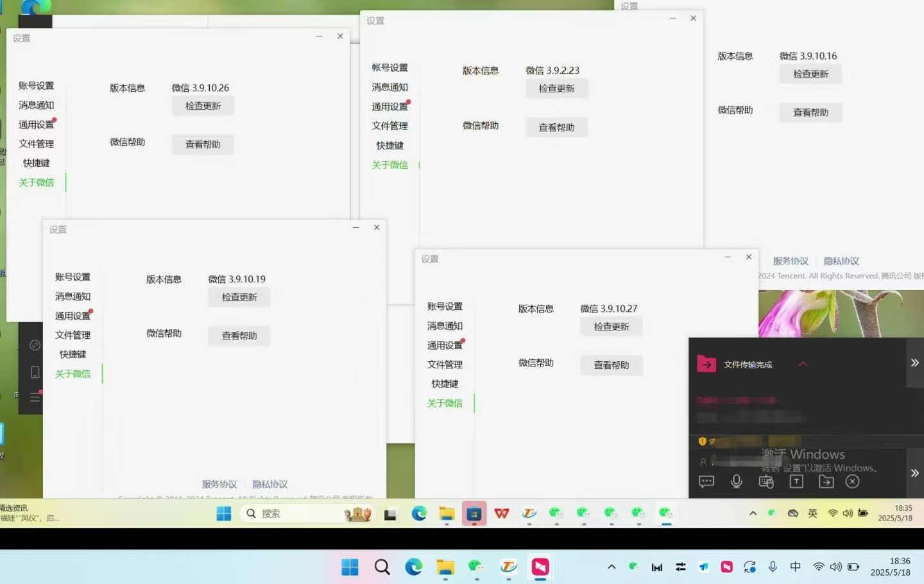The image size is (924, 584).
Task: Launch WPS Office from remote taskbar
Action: point(502,513)
